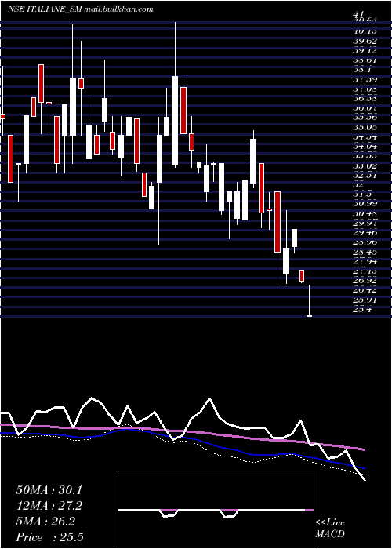This screenshot has width=392, height=549.
Task: Click the 34.04 price axis label
Action: click(x=365, y=147)
